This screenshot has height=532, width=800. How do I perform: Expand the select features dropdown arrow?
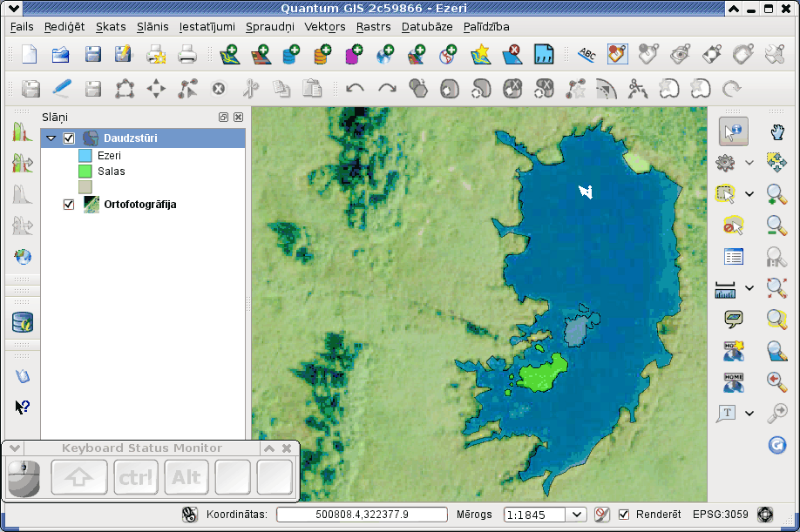(x=749, y=194)
